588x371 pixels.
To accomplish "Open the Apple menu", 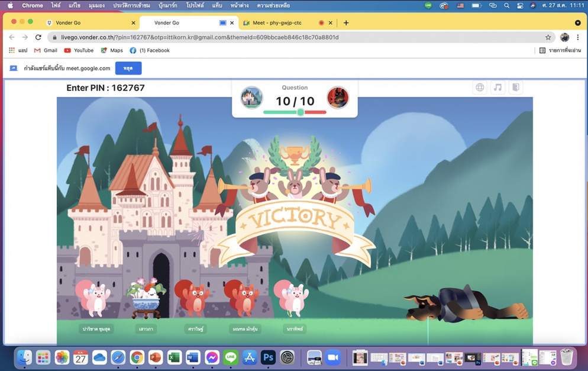I will (x=10, y=5).
